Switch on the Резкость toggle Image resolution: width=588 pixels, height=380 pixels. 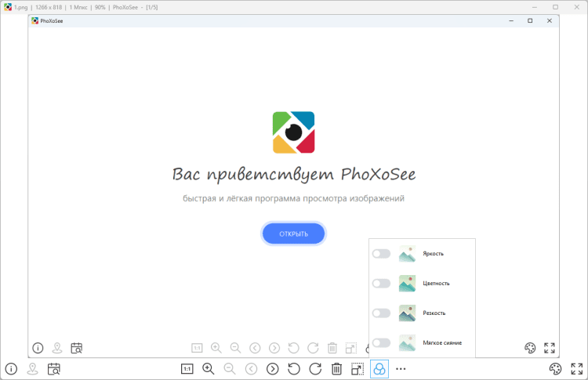coord(381,313)
